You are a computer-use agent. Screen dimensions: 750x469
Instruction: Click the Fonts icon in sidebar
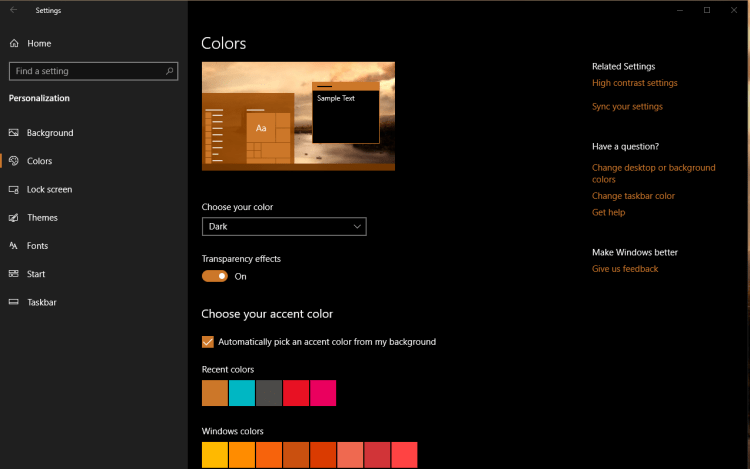click(x=14, y=246)
